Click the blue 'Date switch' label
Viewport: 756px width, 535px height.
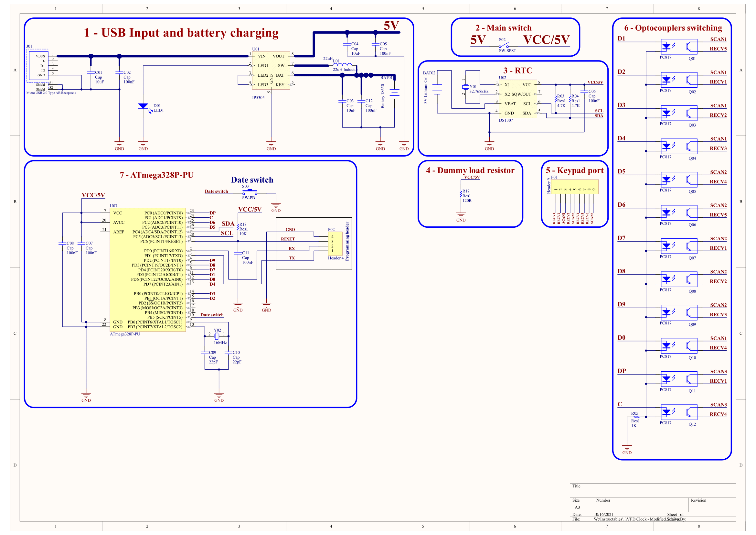pos(252,180)
